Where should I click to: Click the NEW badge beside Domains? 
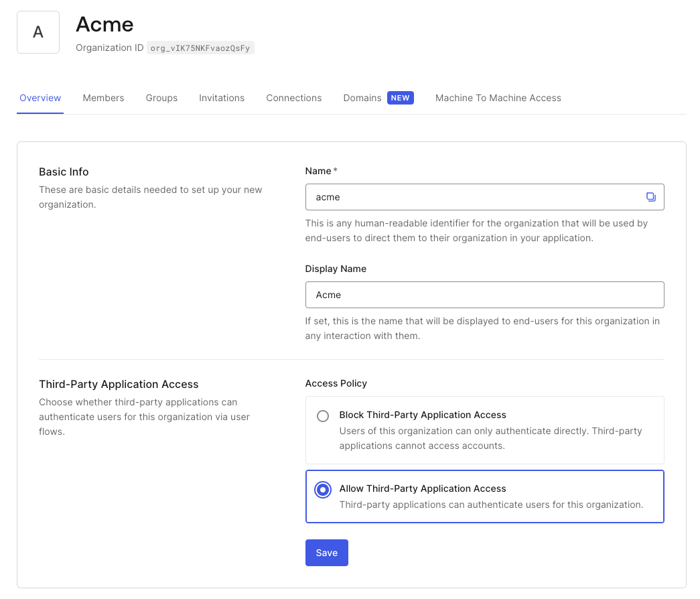pos(401,98)
